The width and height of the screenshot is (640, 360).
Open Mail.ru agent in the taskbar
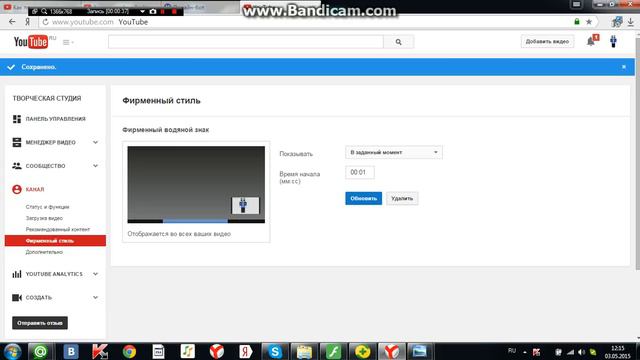click(x=40, y=351)
